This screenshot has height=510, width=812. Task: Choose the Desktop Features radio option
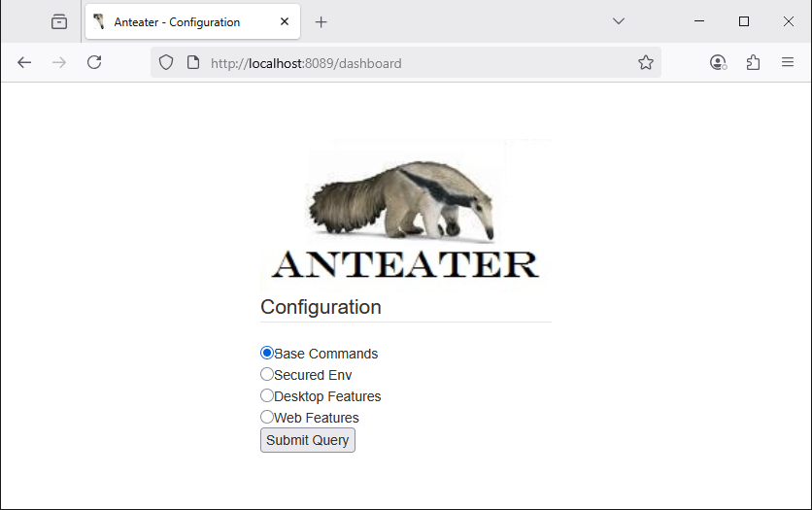pos(267,395)
